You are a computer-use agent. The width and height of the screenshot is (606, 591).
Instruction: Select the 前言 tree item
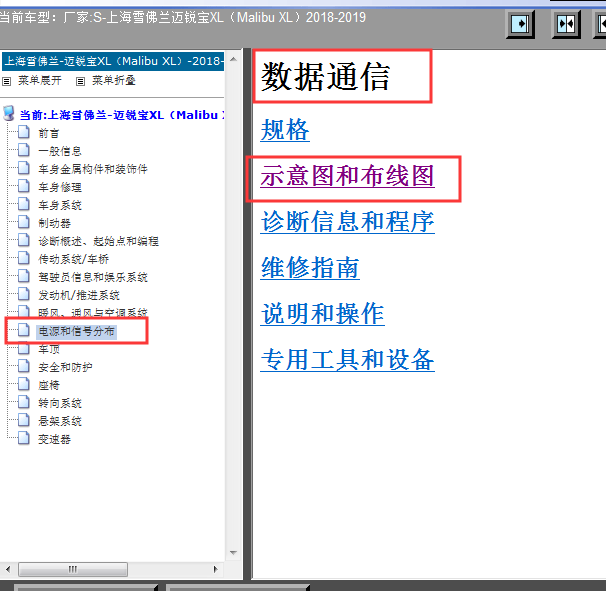click(49, 133)
